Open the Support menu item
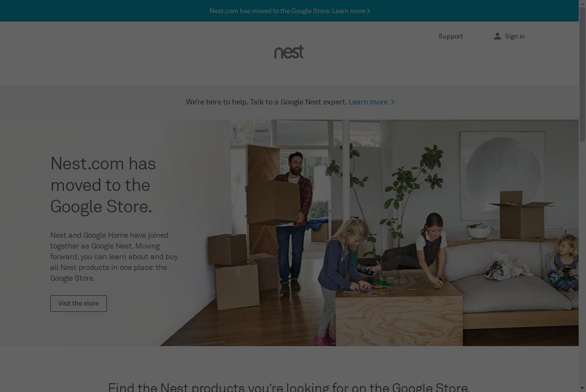 (450, 36)
